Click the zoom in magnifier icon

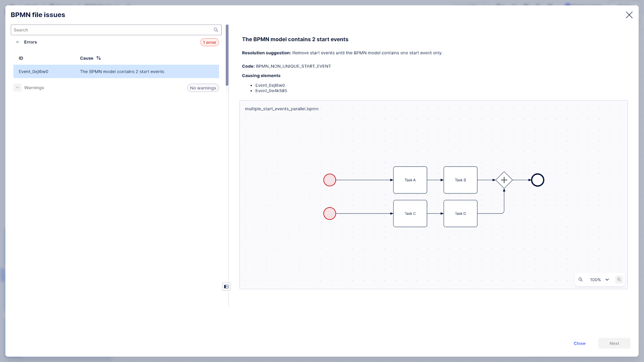[x=619, y=280]
